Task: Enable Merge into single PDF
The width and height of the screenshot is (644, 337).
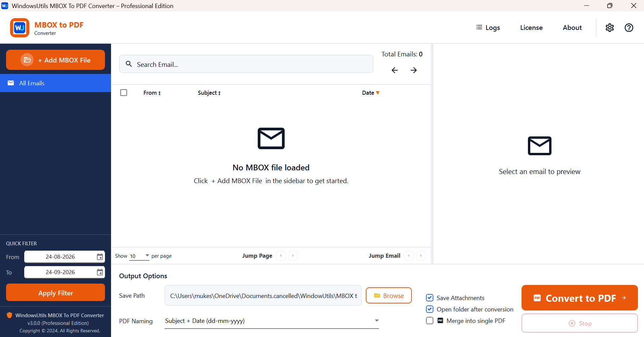Action: [430, 321]
